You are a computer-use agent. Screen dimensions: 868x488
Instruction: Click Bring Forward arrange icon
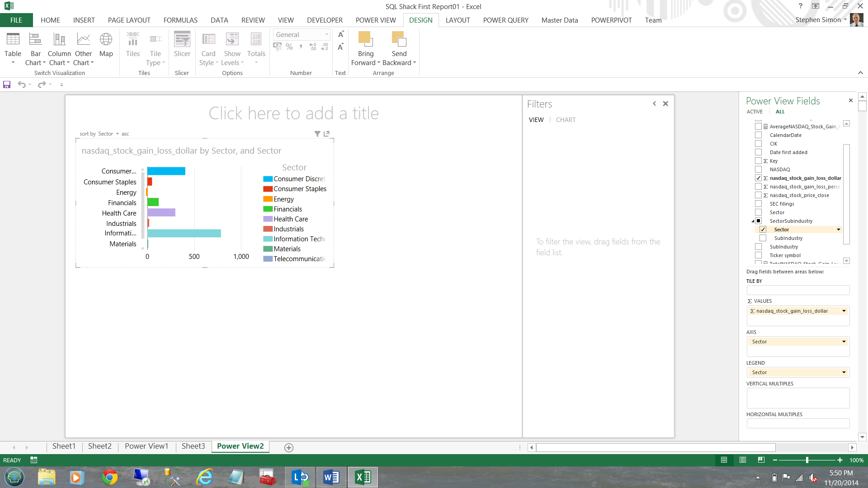click(x=365, y=40)
